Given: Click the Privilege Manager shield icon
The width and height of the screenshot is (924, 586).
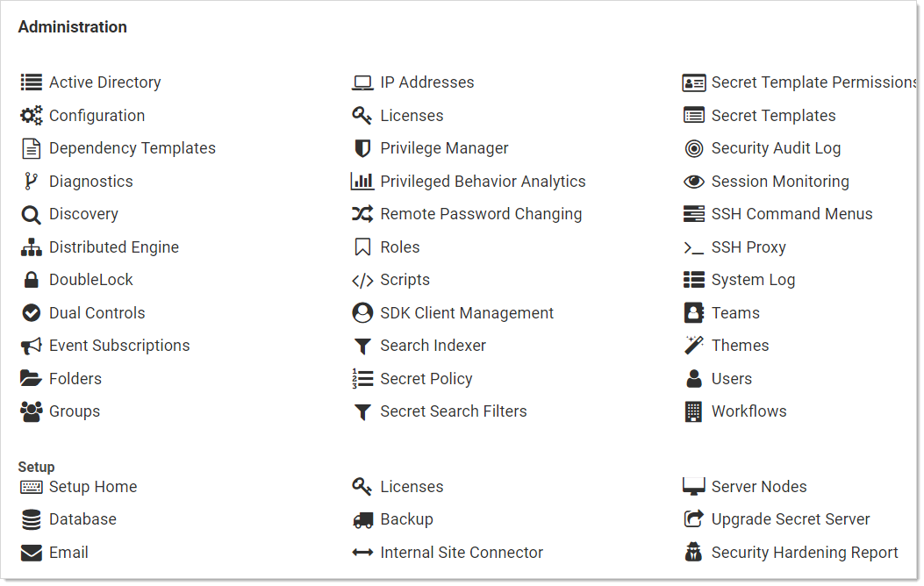Looking at the screenshot, I should [x=362, y=149].
